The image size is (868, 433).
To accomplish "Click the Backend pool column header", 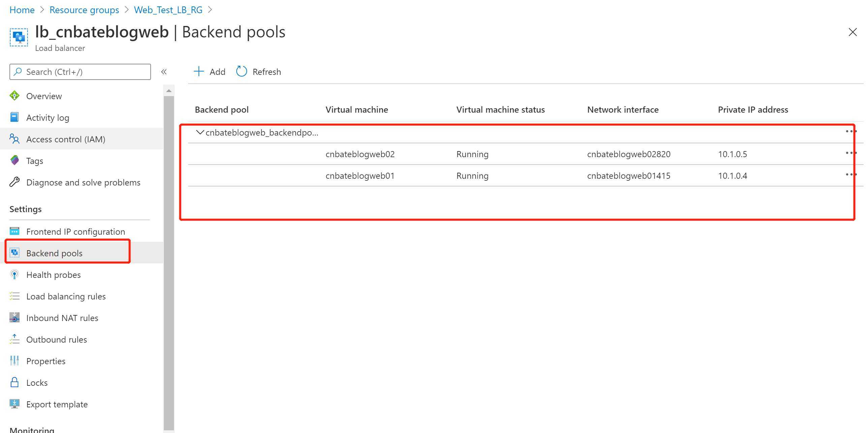I will click(221, 110).
